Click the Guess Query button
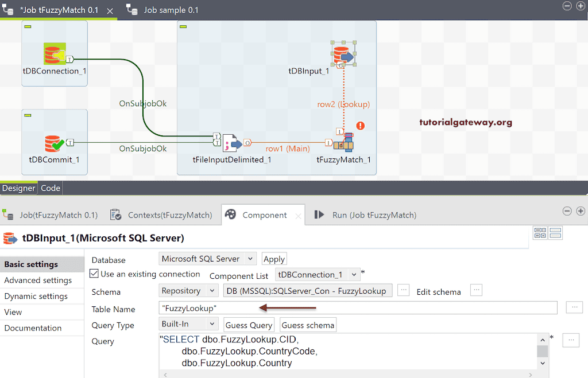588x378 pixels. pyautogui.click(x=249, y=325)
